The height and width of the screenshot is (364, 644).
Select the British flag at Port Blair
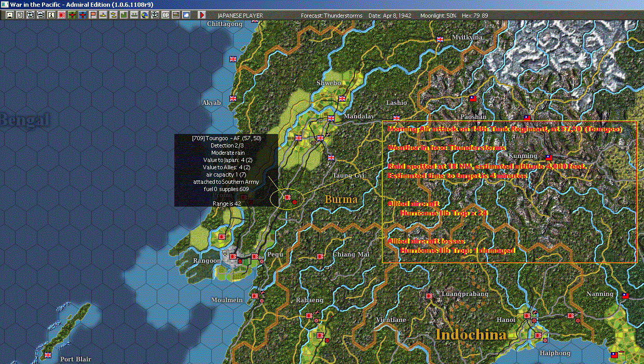[48, 355]
